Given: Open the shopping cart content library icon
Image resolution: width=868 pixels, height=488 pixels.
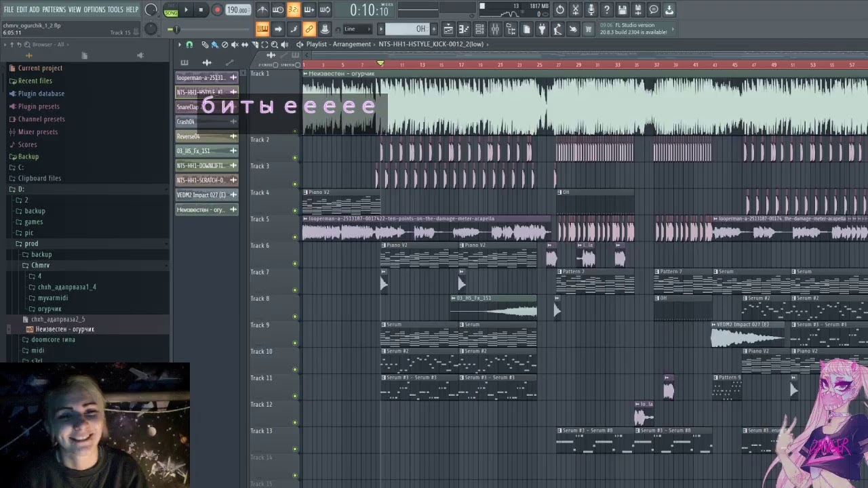Looking at the screenshot, I should coord(589,29).
